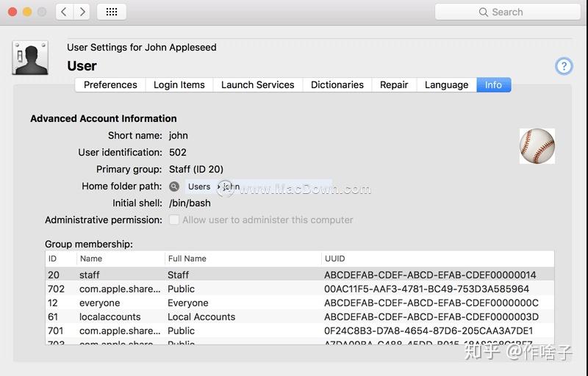Click the User silhouette pane icon
588x376 pixels.
pos(30,58)
